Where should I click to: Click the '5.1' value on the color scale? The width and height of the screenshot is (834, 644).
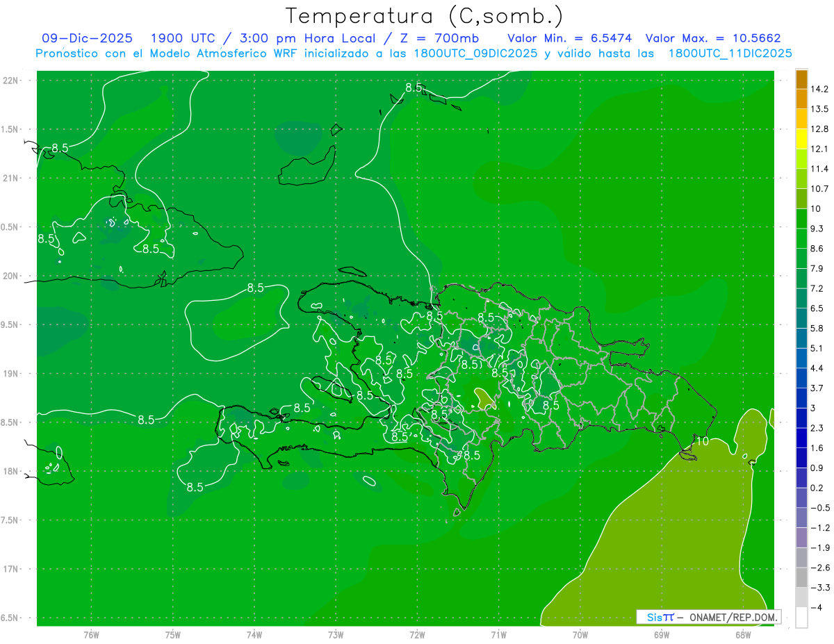click(817, 348)
